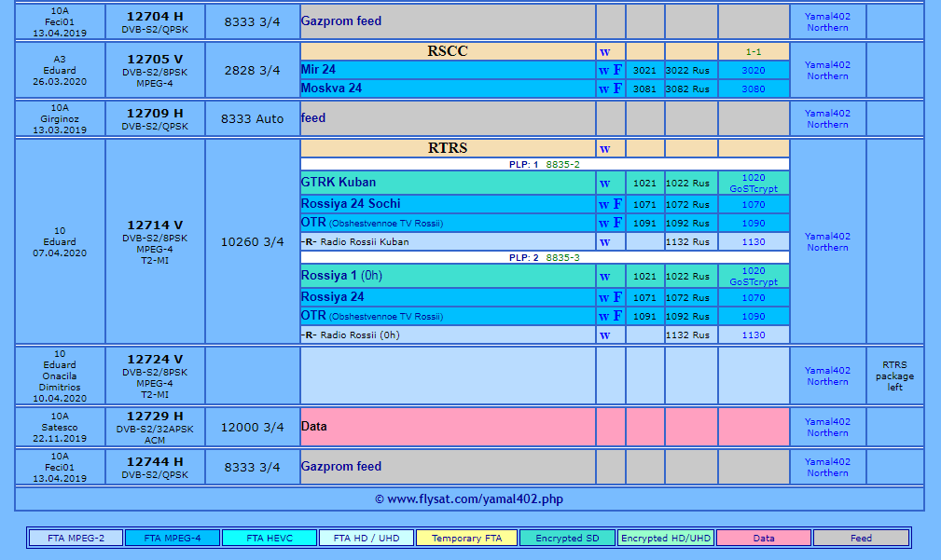
Task: Click the 'feed' entry on 12709 H
Action: tap(313, 118)
